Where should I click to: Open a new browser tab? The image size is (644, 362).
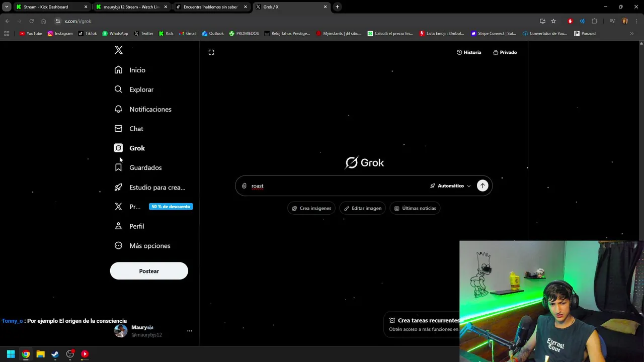338,7
